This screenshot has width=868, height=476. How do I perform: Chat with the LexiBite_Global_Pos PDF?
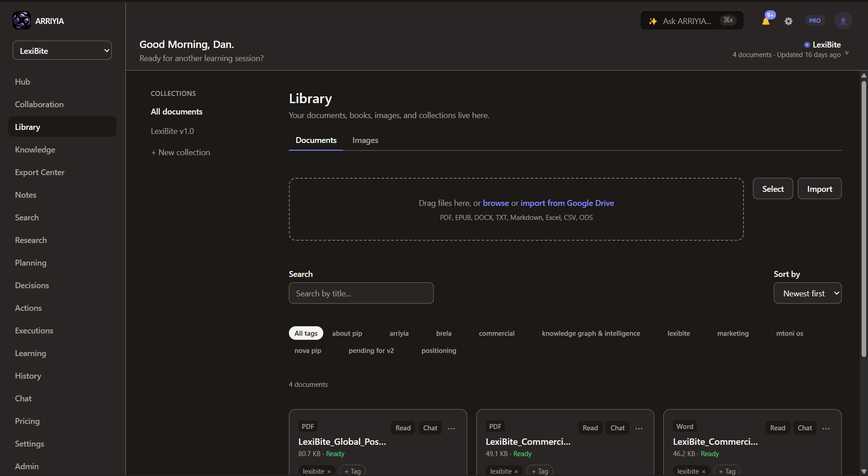430,428
